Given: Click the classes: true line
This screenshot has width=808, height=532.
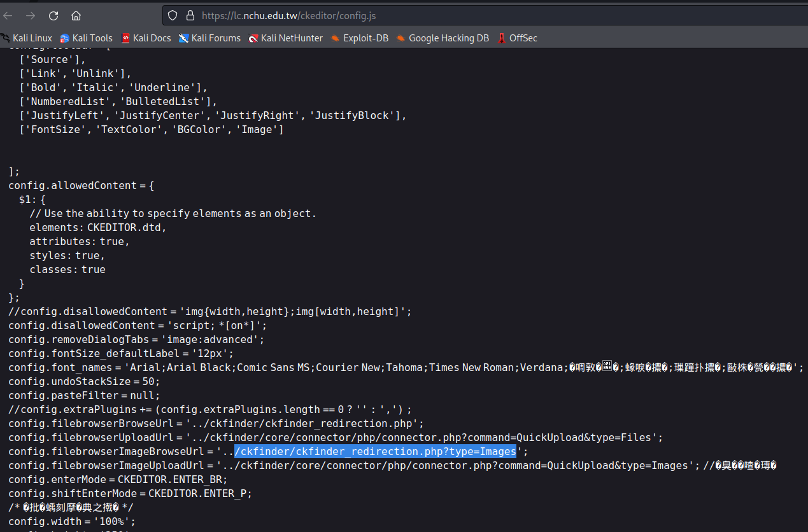Looking at the screenshot, I should (67, 270).
